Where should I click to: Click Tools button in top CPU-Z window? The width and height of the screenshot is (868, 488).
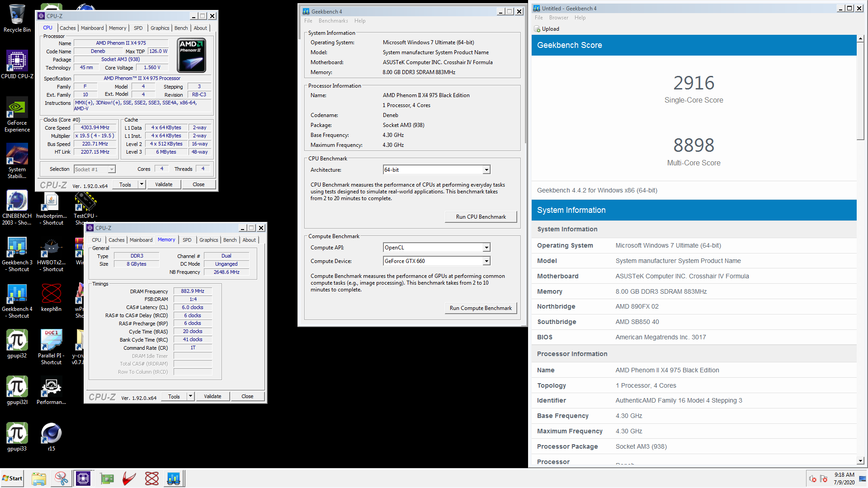tap(125, 184)
